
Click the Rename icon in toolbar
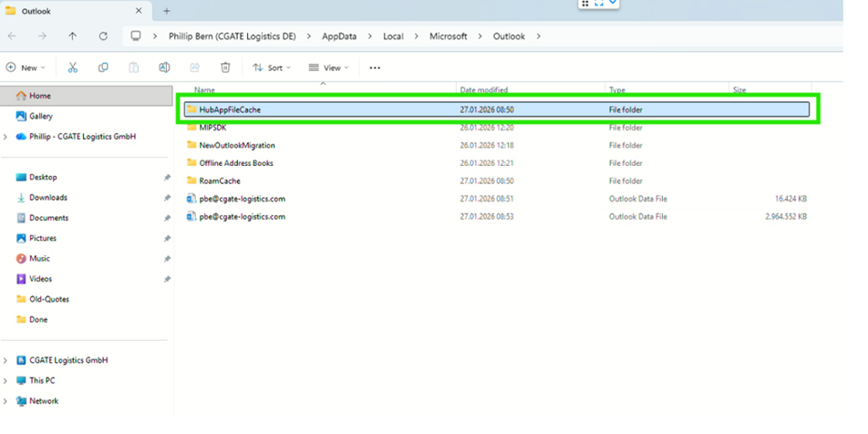tap(164, 67)
